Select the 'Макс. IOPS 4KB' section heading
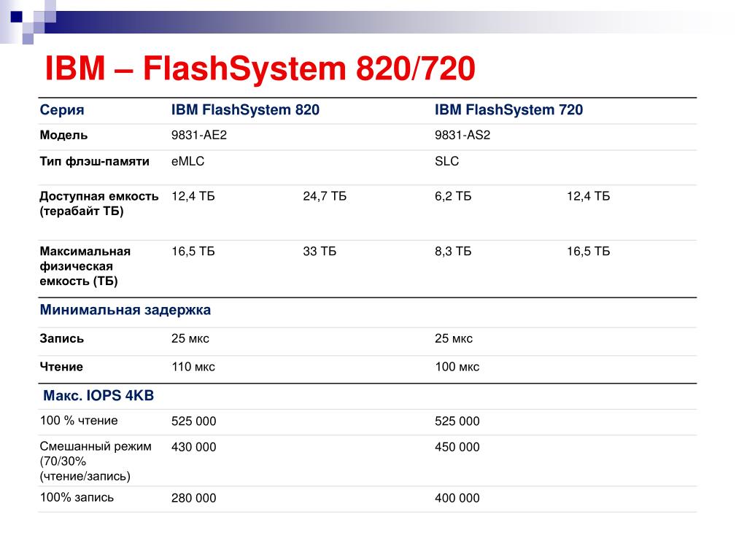Image resolution: width=747 pixels, height=560 pixels. tap(98, 396)
